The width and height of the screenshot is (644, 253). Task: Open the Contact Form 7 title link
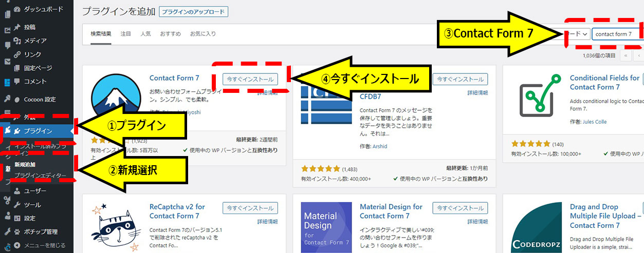coord(174,78)
